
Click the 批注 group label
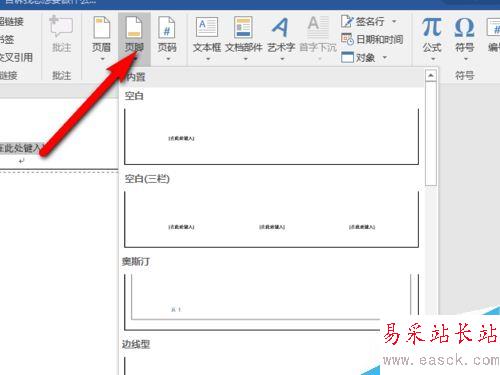(62, 76)
